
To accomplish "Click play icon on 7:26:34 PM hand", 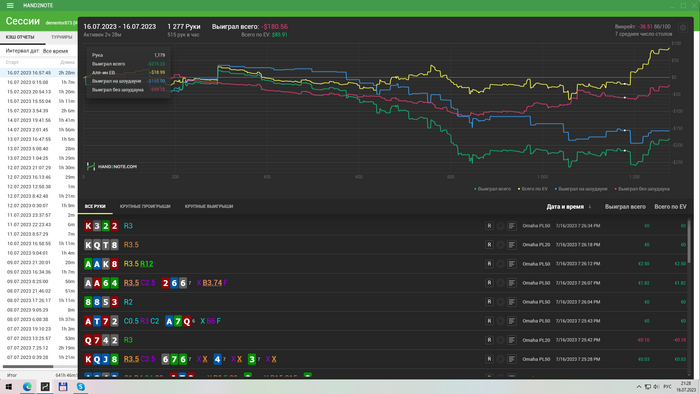I will tap(500, 226).
